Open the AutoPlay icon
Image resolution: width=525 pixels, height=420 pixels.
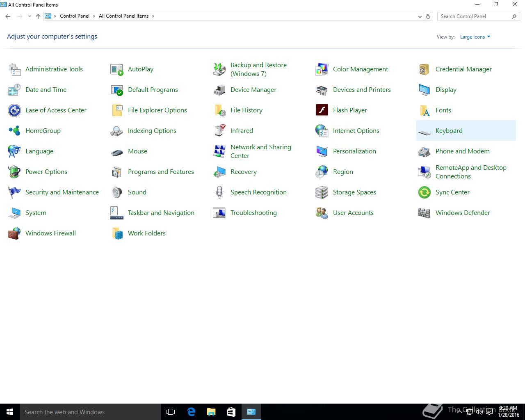coord(117,69)
